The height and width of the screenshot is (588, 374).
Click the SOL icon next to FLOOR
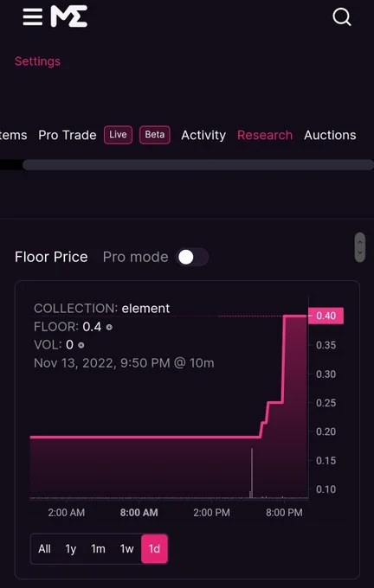[109, 328]
